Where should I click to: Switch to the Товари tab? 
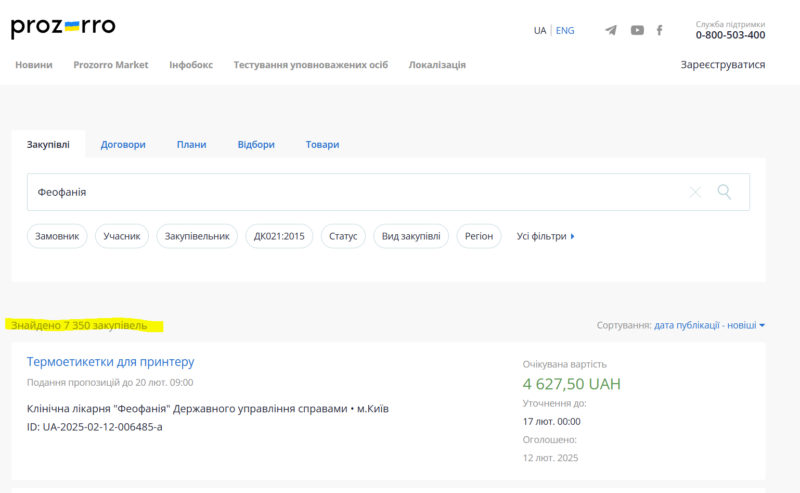click(322, 144)
